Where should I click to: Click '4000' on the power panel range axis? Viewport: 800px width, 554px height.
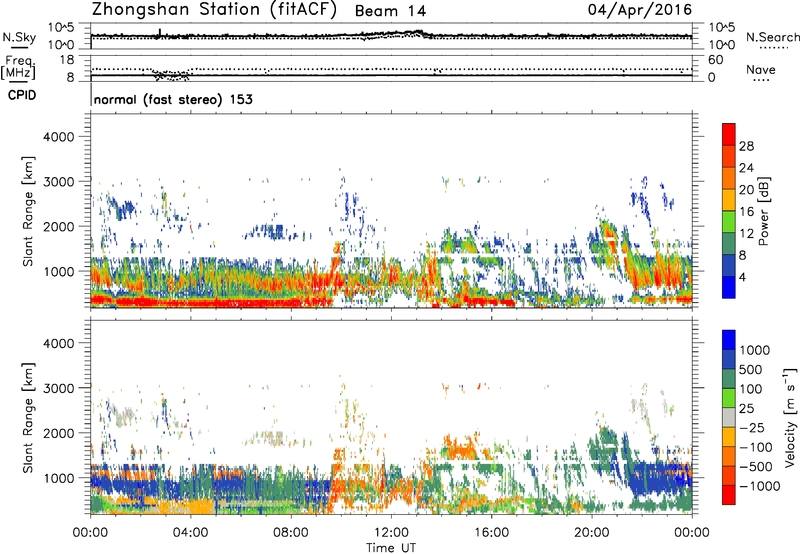[58, 137]
